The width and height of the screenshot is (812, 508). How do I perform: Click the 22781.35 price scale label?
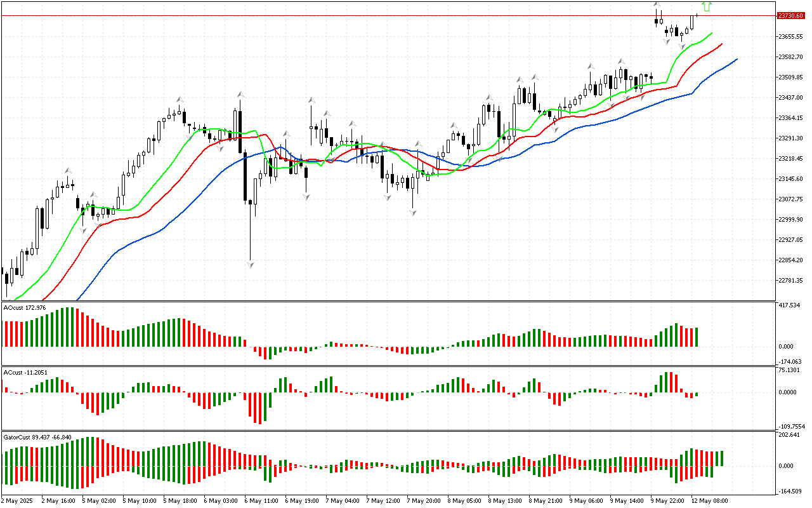pos(790,281)
